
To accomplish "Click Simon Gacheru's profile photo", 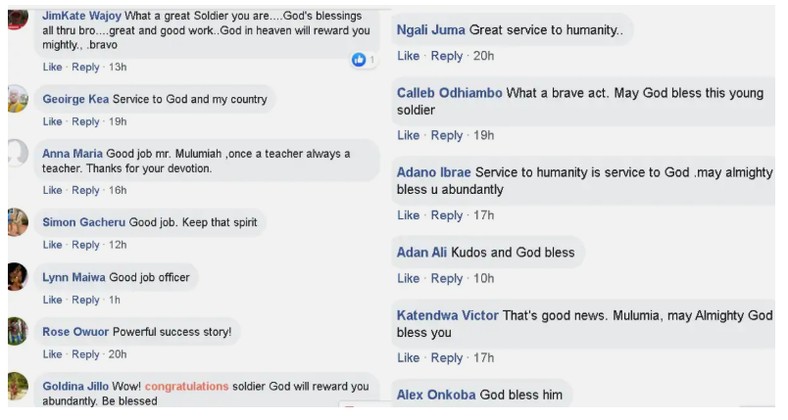I will (x=17, y=222).
